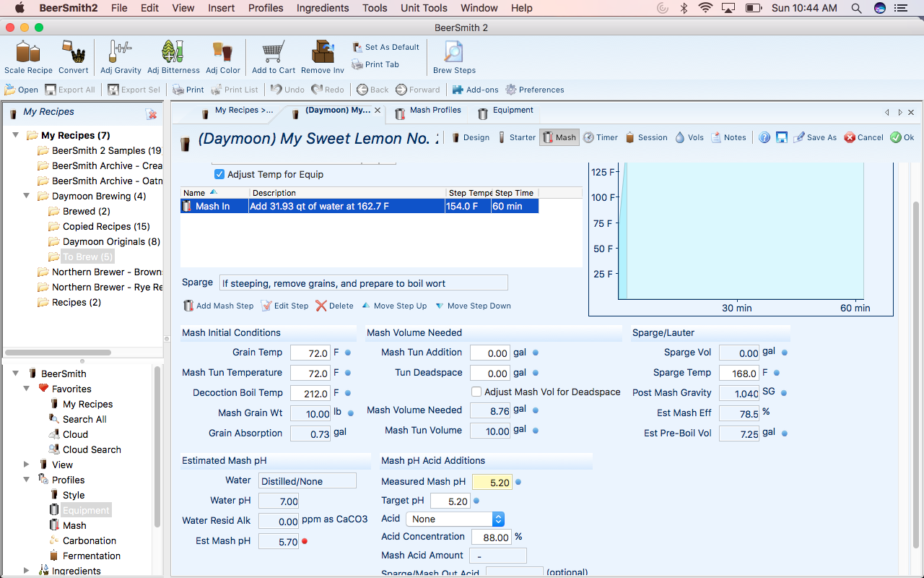Open the Acid type dropdown
This screenshot has height=578, width=924.
[x=455, y=519]
